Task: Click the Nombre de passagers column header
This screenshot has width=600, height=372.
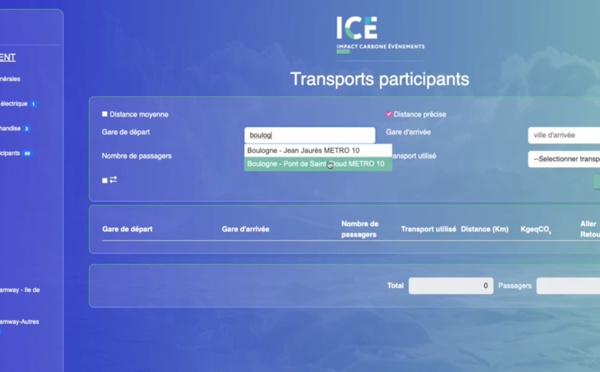Action: click(x=360, y=229)
